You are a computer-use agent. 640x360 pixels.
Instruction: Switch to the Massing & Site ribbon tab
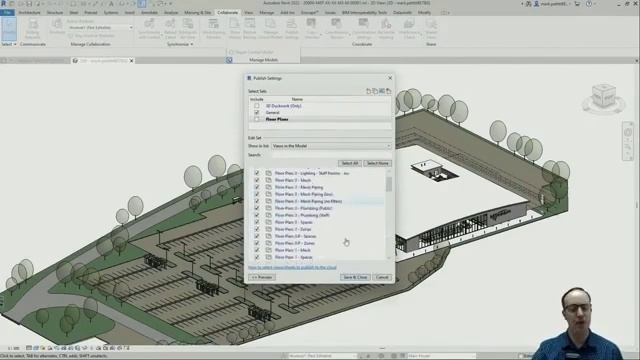[x=198, y=13]
